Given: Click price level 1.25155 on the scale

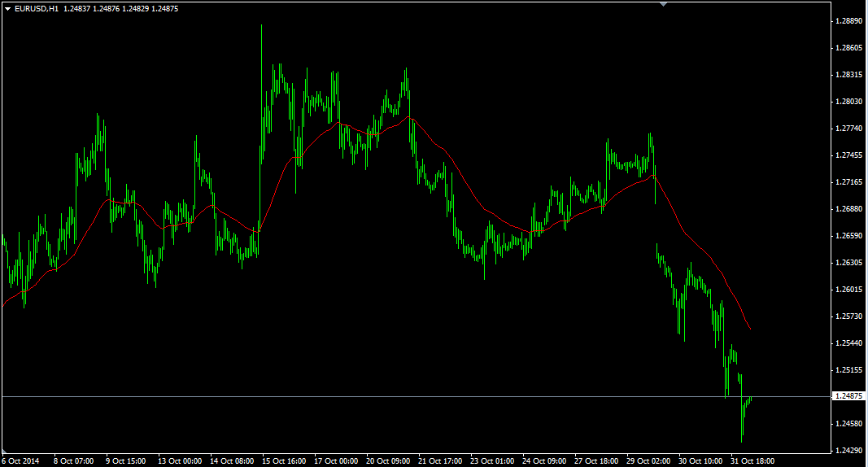Looking at the screenshot, I should click(848, 370).
